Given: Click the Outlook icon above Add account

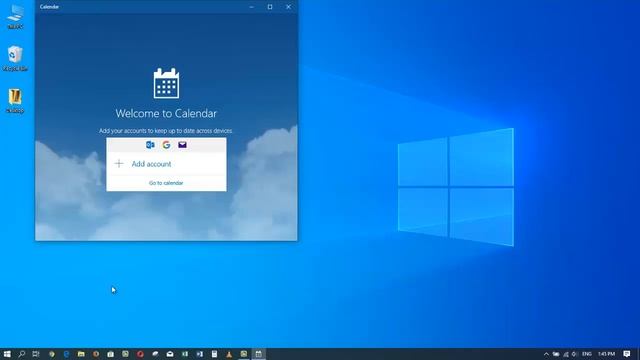Looking at the screenshot, I should click(x=150, y=144).
